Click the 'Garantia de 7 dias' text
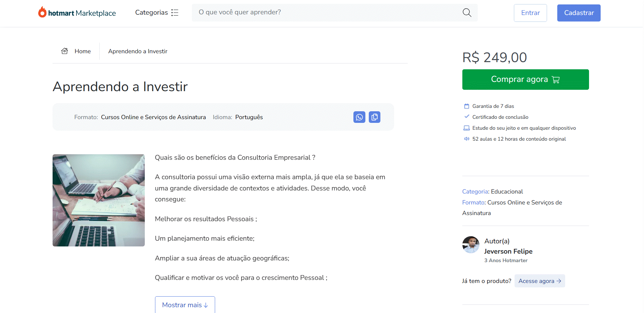Viewport: 644px width, 313px height. [493, 106]
